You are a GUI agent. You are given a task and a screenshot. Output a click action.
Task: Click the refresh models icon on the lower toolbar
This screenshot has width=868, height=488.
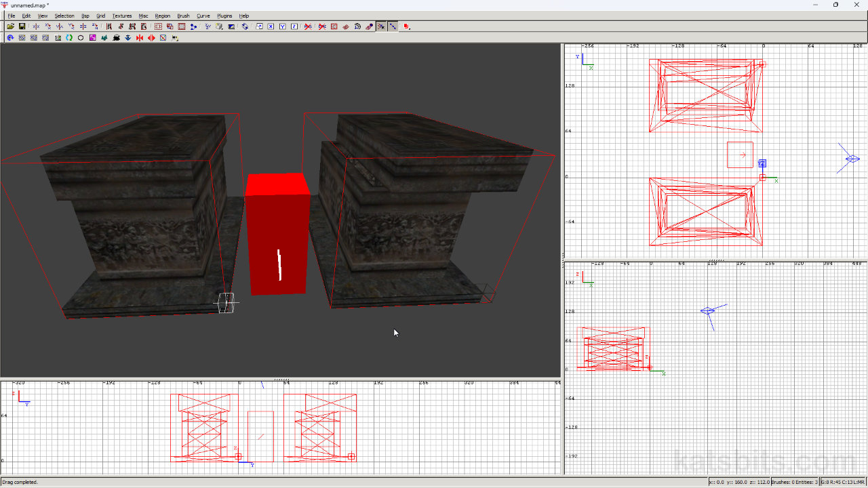(x=9, y=37)
